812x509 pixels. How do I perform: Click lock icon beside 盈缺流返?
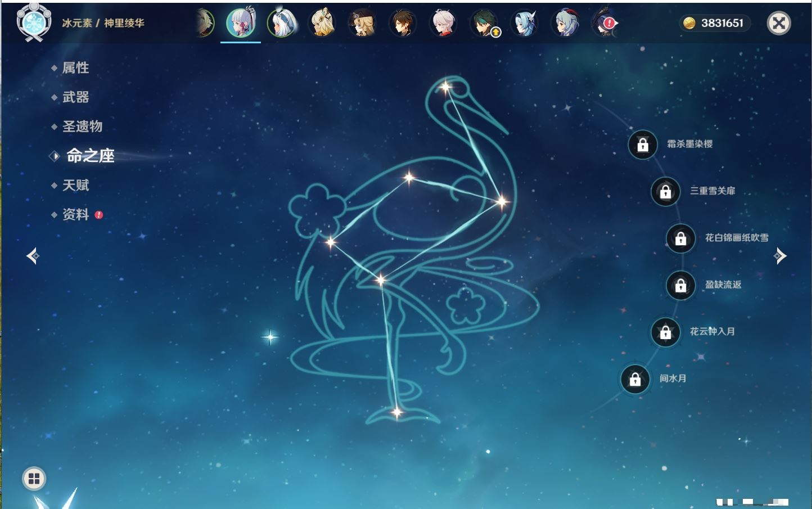click(681, 286)
